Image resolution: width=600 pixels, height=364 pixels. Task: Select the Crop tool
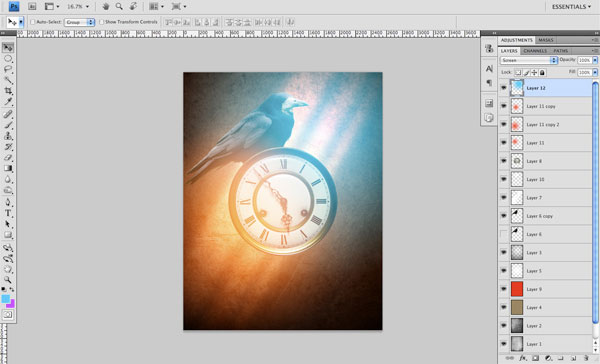(8, 91)
